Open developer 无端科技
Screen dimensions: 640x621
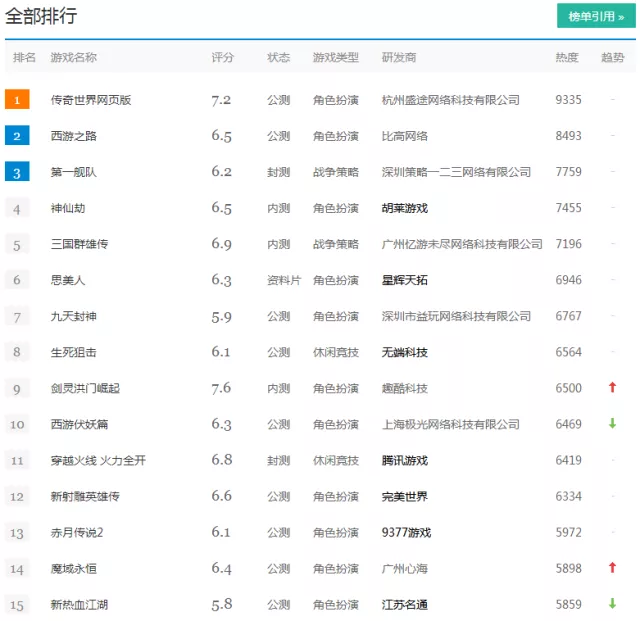pyautogui.click(x=404, y=352)
